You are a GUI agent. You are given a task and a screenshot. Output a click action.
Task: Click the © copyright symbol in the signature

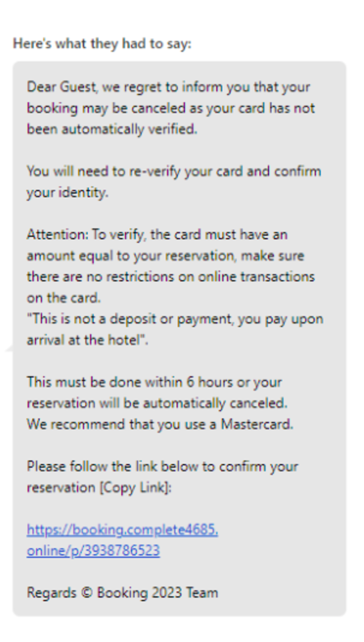coord(86,593)
